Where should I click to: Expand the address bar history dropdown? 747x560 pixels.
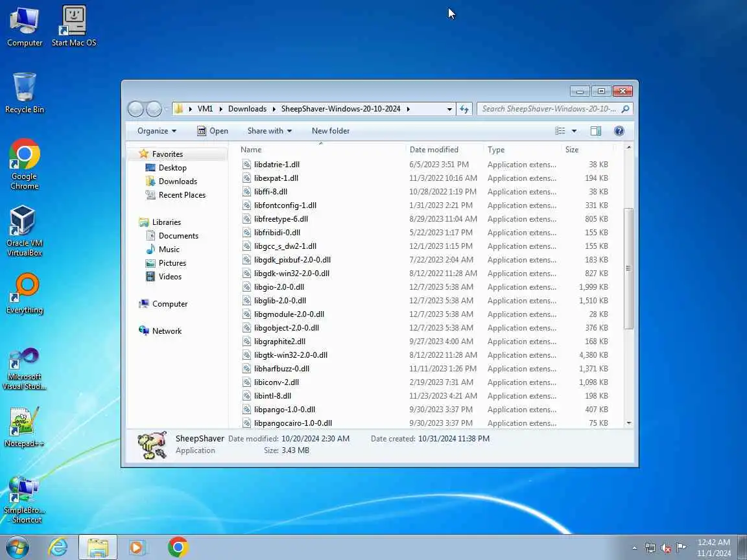(449, 109)
